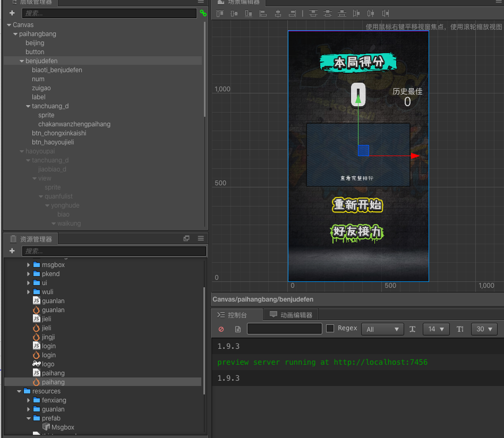Viewport: 504px width, 438px height.
Task: Open the assets panel hamburger menu
Action: point(201,238)
